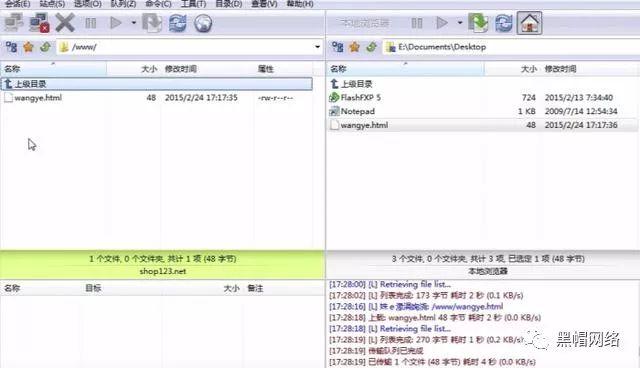640x368 pixels.
Task: Select Notepad shortcut in local pane
Action: click(x=483, y=111)
